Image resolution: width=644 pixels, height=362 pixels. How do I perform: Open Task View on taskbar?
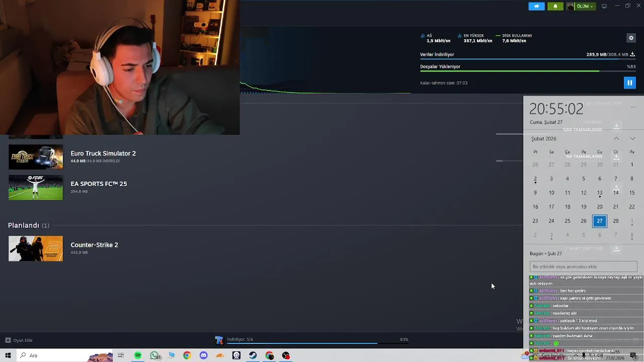[121, 355]
